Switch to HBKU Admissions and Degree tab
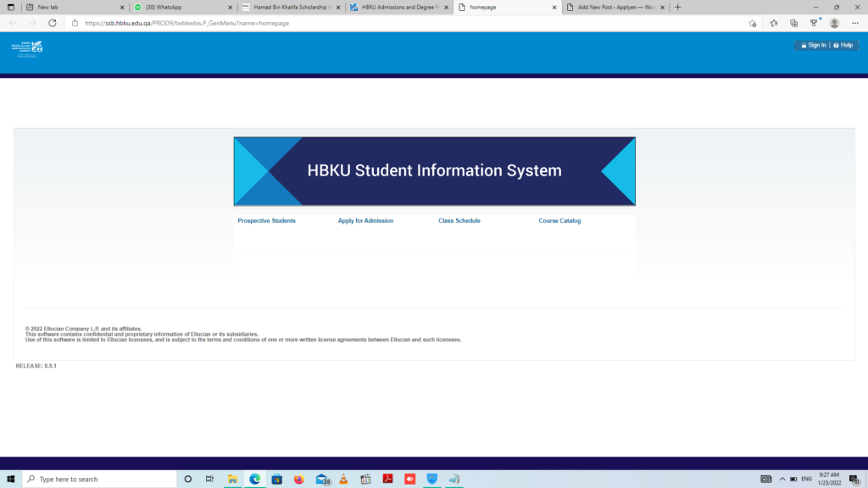This screenshot has height=488, width=868. pyautogui.click(x=398, y=7)
